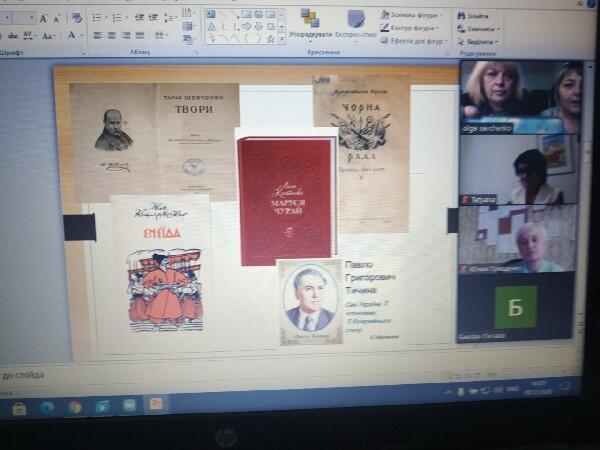Open the align text dropdown
This screenshot has width=600, height=450.
[188, 26]
